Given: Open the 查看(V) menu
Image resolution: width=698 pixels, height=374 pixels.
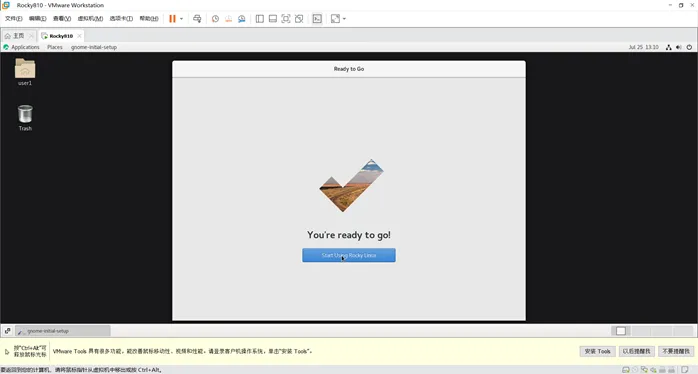Looking at the screenshot, I should click(x=62, y=19).
